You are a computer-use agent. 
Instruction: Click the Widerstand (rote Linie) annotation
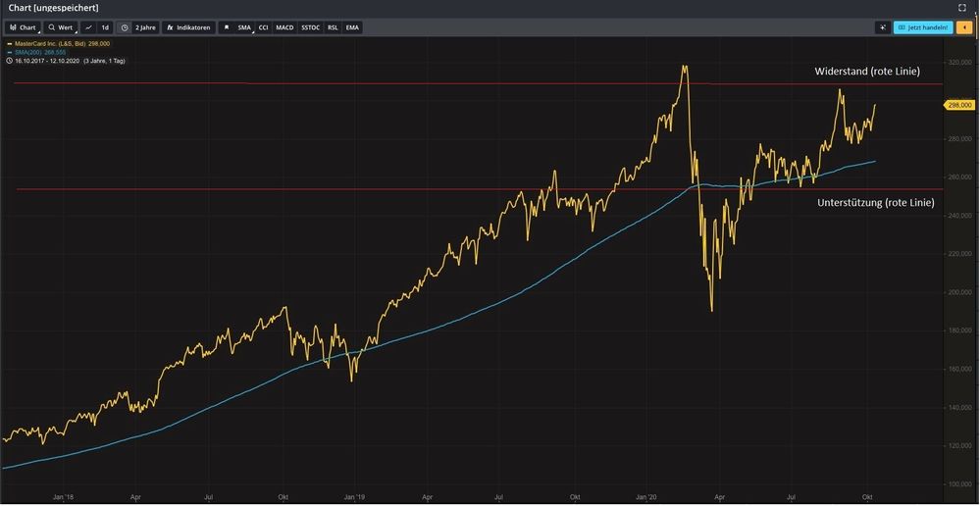(867, 72)
